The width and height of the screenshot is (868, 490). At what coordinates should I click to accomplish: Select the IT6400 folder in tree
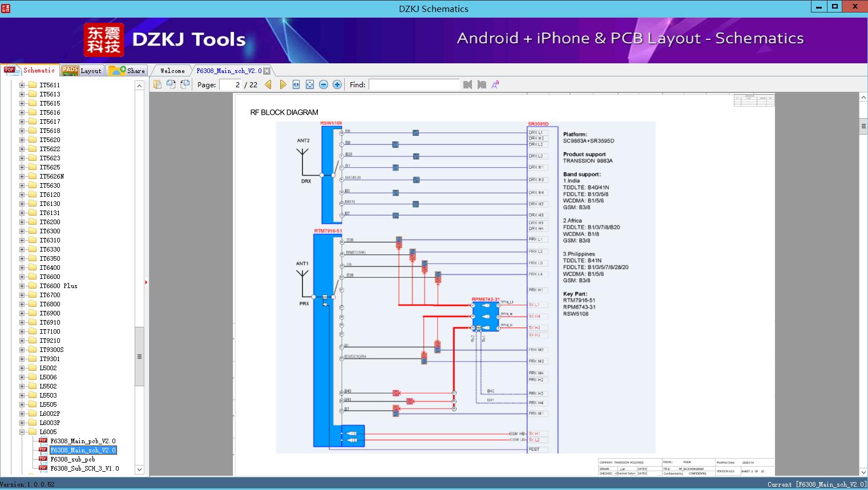pyautogui.click(x=50, y=268)
